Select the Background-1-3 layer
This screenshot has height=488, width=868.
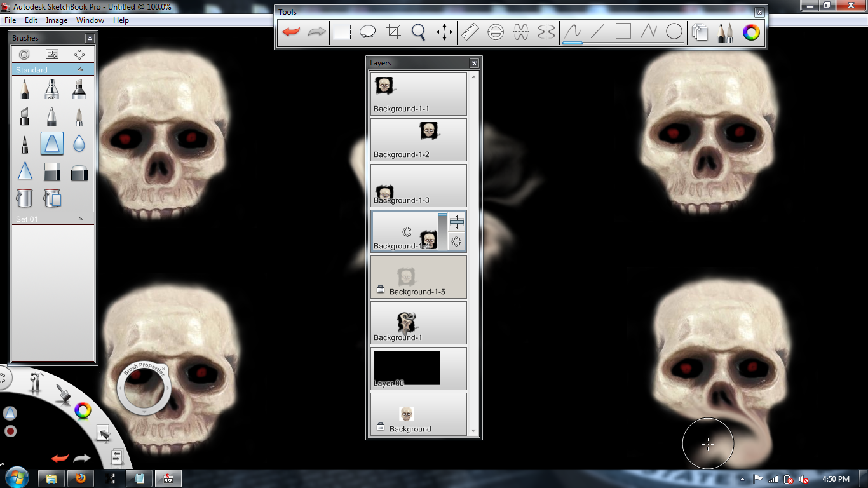click(419, 186)
